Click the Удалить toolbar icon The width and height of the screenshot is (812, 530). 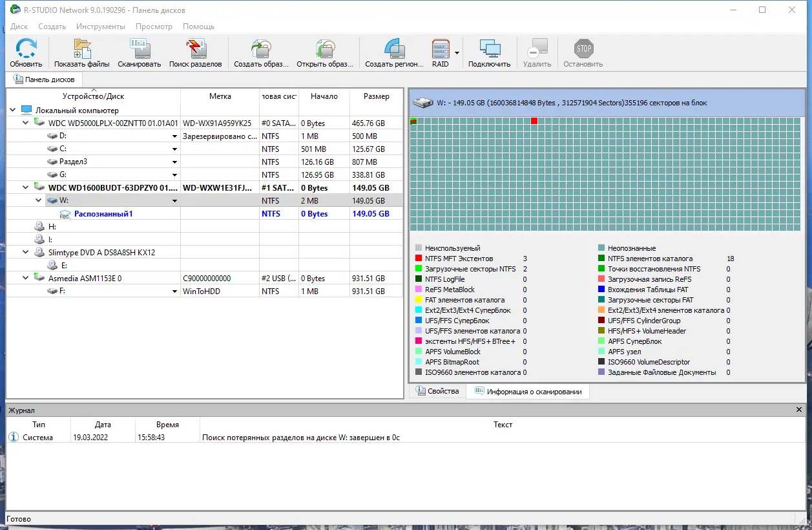coord(537,49)
